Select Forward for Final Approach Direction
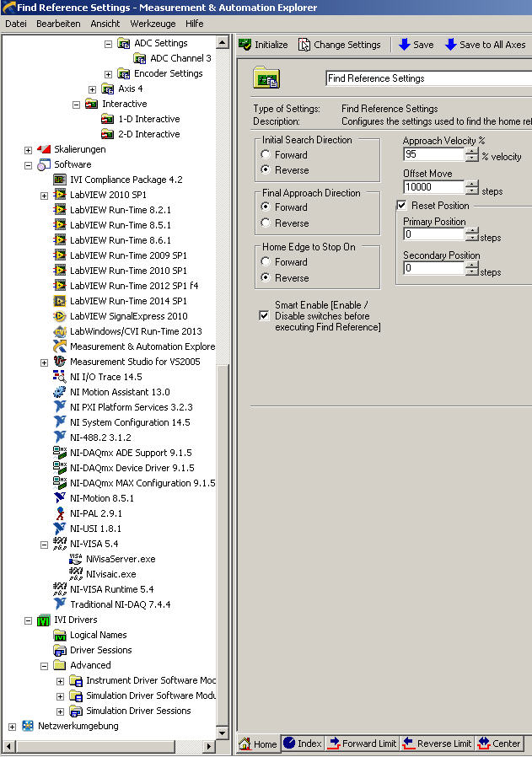The width and height of the screenshot is (532, 757). click(266, 207)
